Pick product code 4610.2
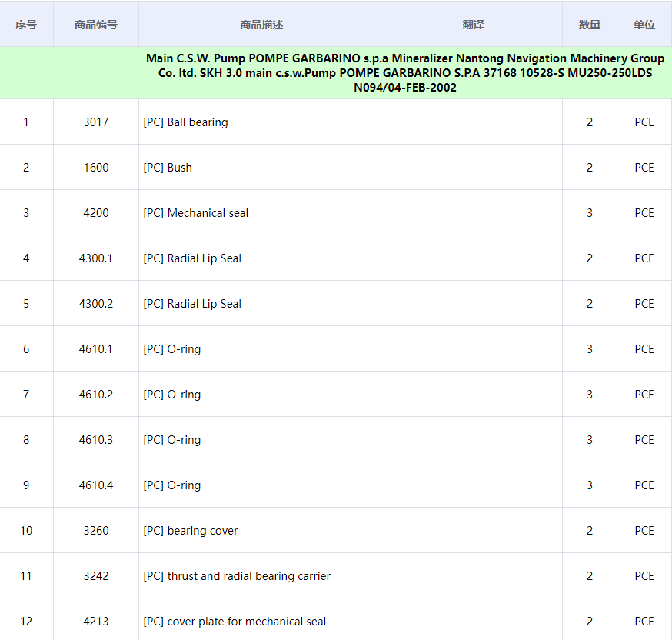Screen dimensions: 672x640 click(96, 395)
